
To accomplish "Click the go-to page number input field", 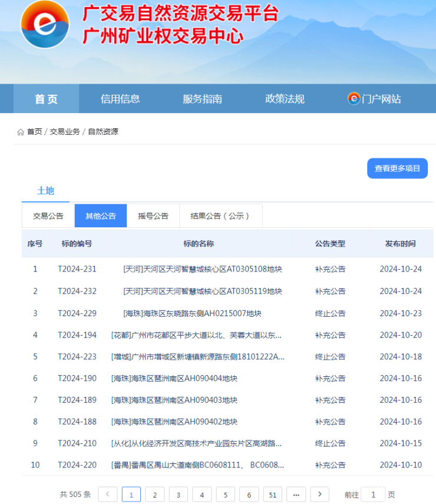I will tap(372, 495).
